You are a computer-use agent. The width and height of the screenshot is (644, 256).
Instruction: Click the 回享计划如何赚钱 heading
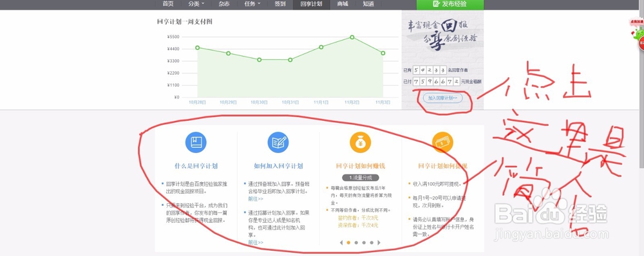(360, 166)
